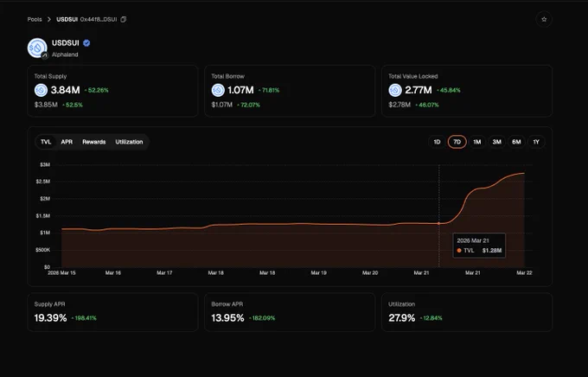Switch chart to the Rewards tab
This screenshot has height=377, width=588.
click(94, 142)
